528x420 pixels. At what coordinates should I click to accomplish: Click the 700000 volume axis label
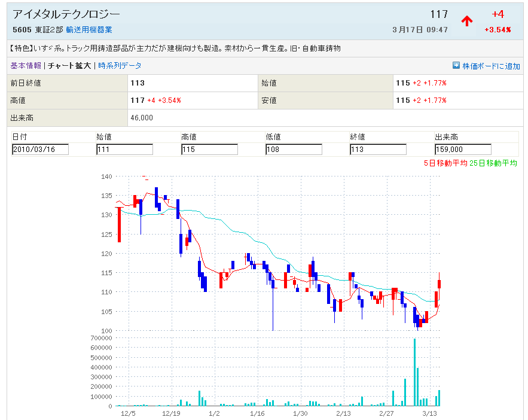pyautogui.click(x=102, y=338)
